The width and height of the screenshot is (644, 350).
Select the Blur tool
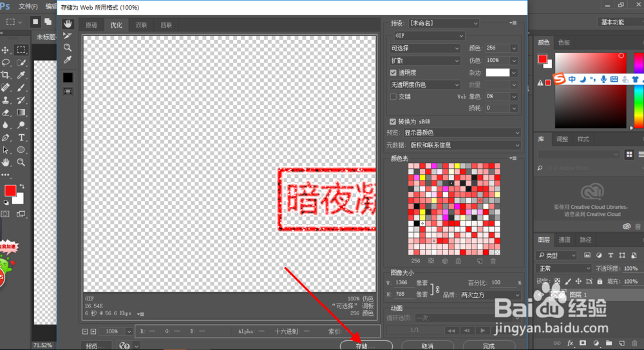pyautogui.click(x=6, y=125)
